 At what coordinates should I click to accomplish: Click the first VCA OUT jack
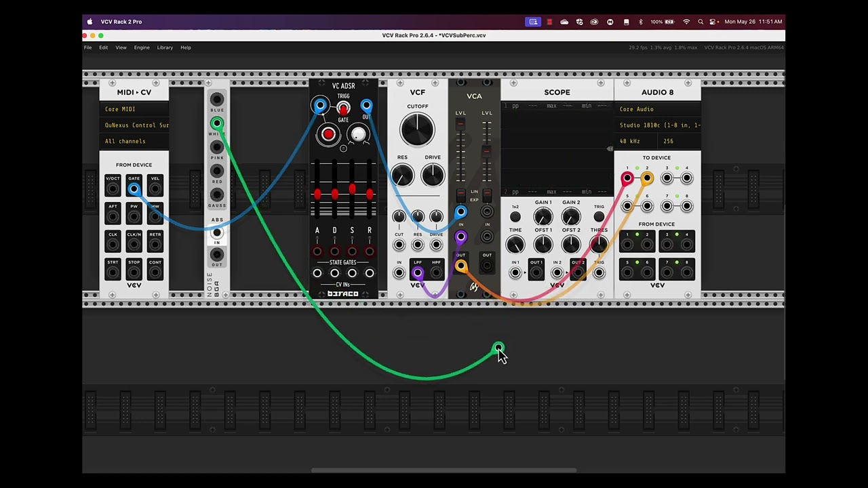point(460,266)
